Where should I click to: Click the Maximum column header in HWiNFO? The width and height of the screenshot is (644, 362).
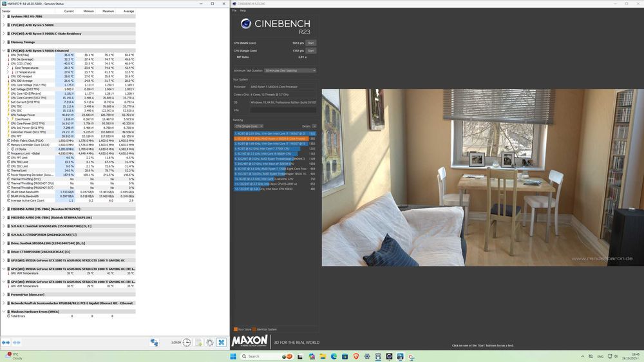pos(105,11)
